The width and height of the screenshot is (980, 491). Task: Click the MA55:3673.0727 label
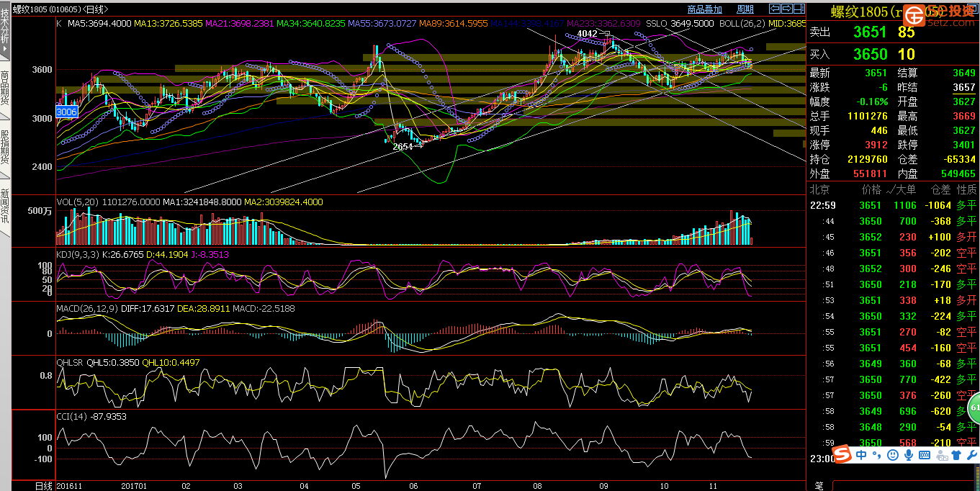coord(382,24)
